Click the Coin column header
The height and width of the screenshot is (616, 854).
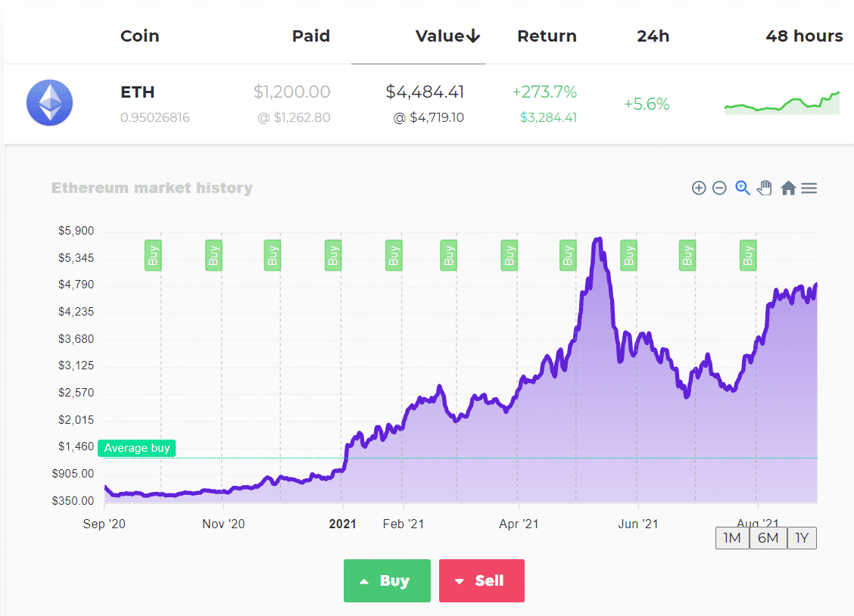pos(140,36)
